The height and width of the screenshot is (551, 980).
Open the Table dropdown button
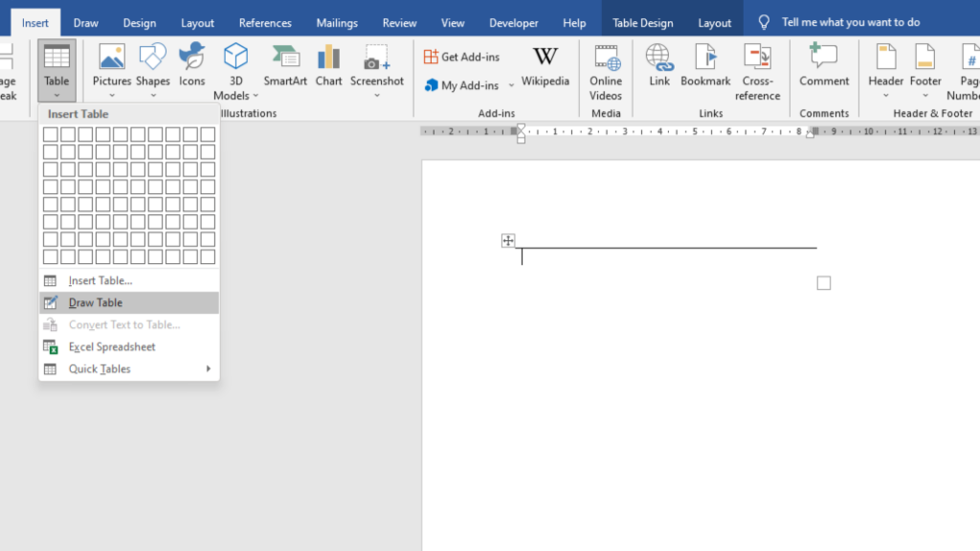(56, 71)
